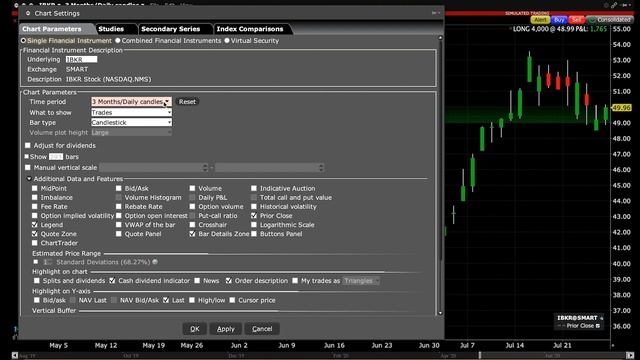Click the Chart Settings title bar gear icon
640x360 pixels.
[x=28, y=13]
